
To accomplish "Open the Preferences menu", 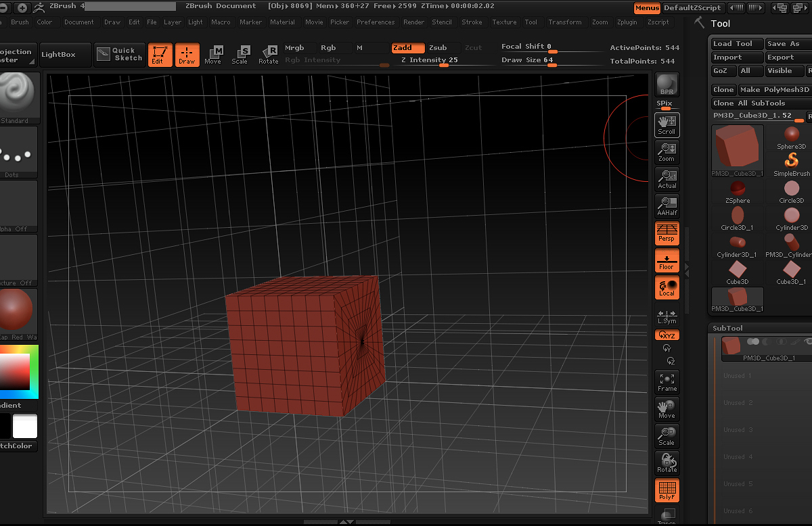I will pyautogui.click(x=376, y=22).
